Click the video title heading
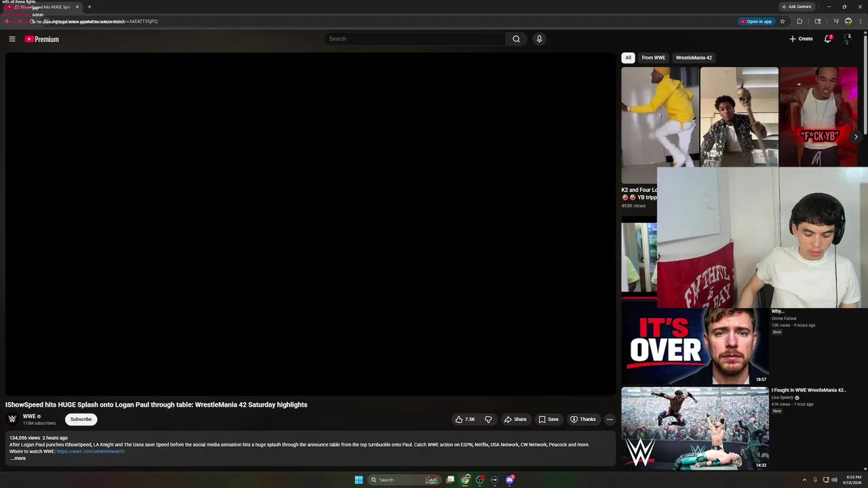Screen dimensions: 868x488 (156, 405)
